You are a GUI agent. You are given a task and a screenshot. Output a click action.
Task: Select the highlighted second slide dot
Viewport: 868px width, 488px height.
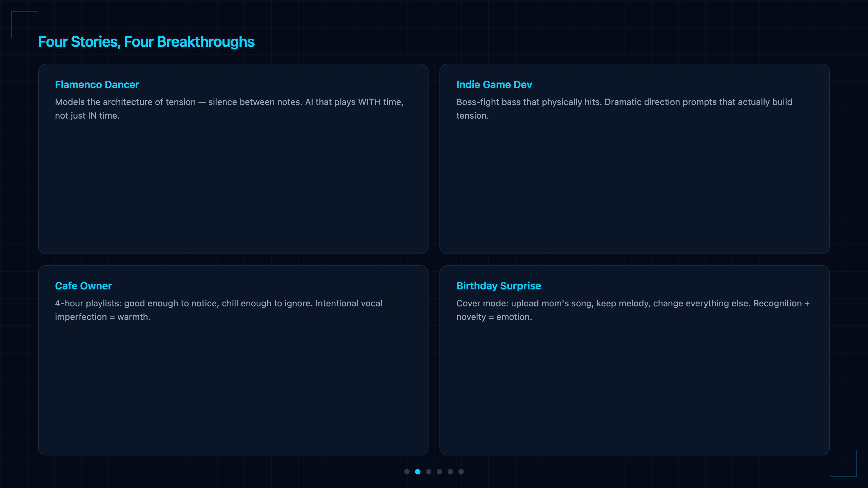point(418,472)
